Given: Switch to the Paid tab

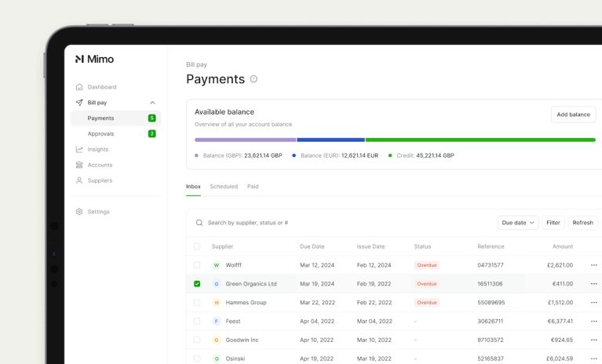Looking at the screenshot, I should (253, 187).
